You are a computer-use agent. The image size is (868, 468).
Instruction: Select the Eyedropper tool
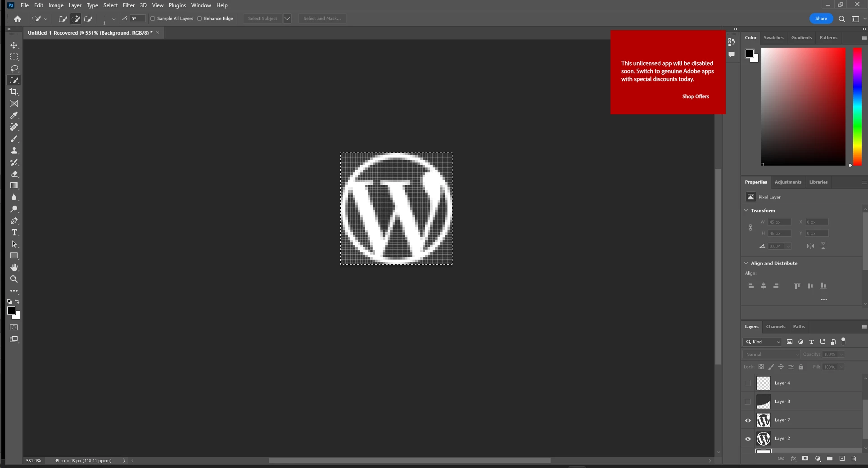pyautogui.click(x=14, y=115)
